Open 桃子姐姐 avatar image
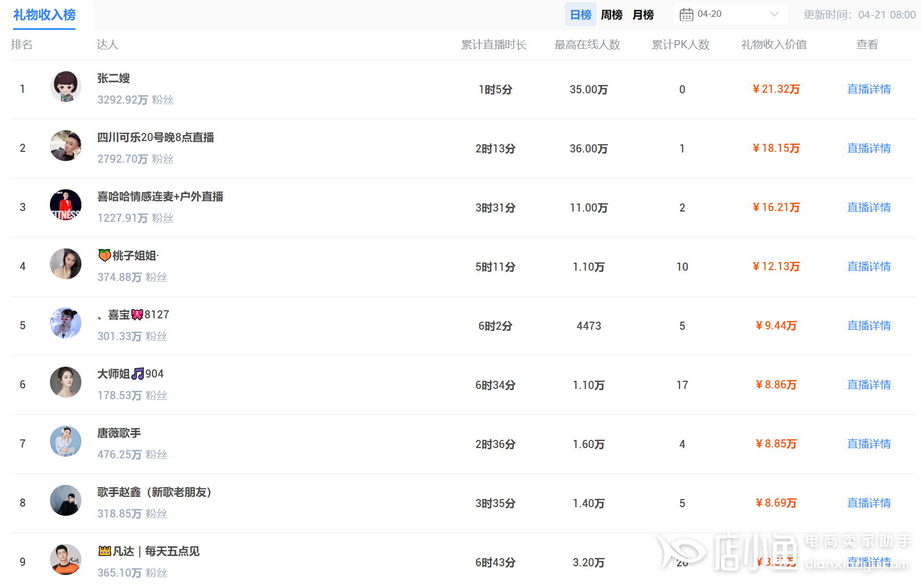921x588 pixels. 66,264
